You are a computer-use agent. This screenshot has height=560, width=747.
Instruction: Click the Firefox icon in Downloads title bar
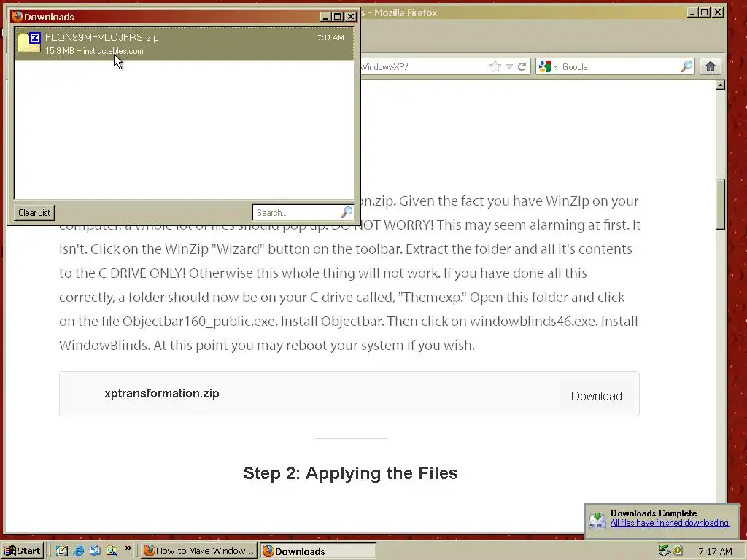18,16
